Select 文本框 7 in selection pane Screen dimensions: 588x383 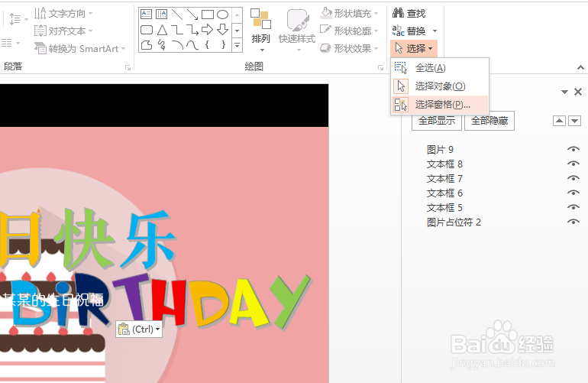[x=444, y=178]
